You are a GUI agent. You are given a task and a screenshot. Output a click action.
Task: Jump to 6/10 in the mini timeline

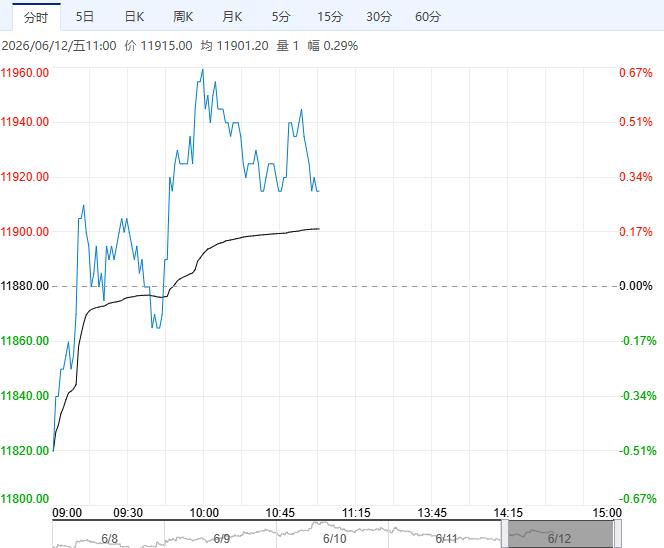335,539
